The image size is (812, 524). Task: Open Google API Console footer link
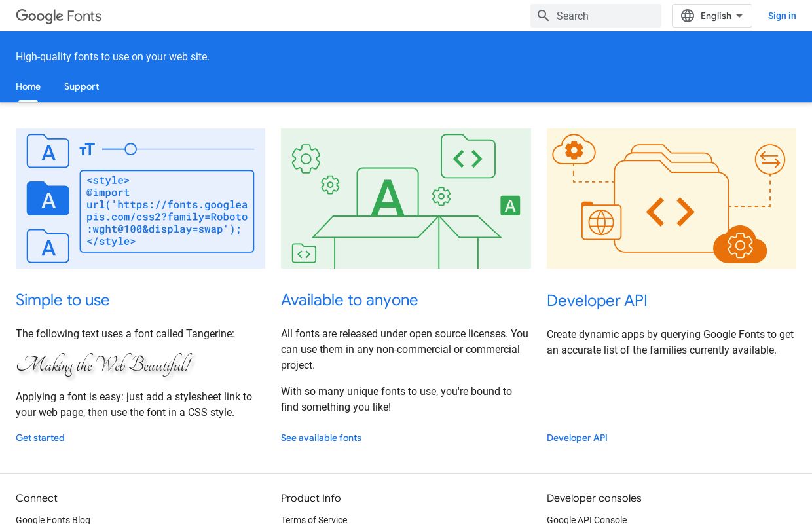(587, 519)
